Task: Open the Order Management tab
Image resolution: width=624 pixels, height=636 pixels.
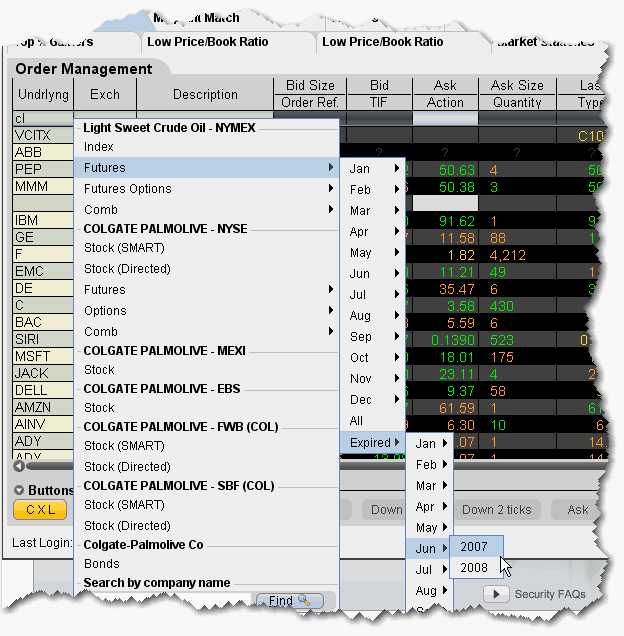Action: (x=83, y=69)
